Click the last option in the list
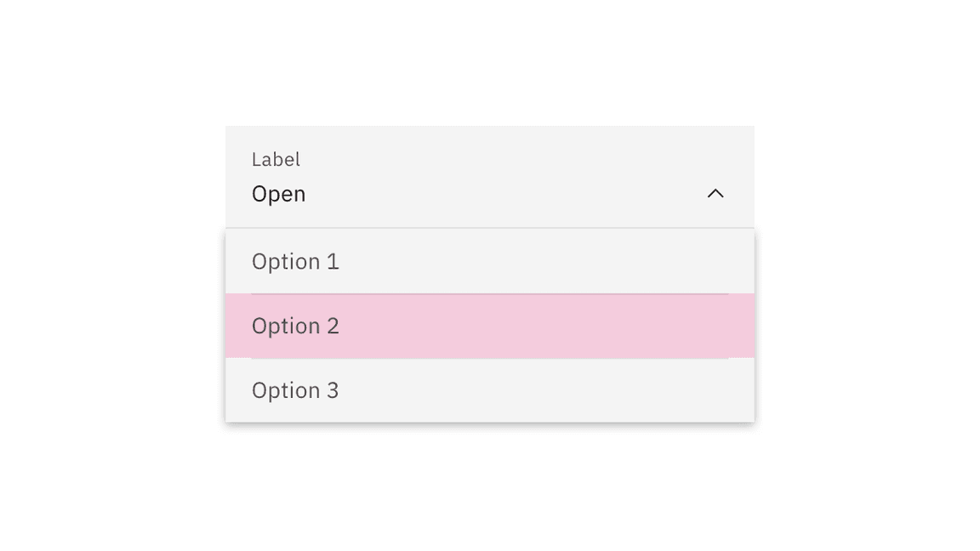Viewport: 980px width, 551px height. [489, 390]
